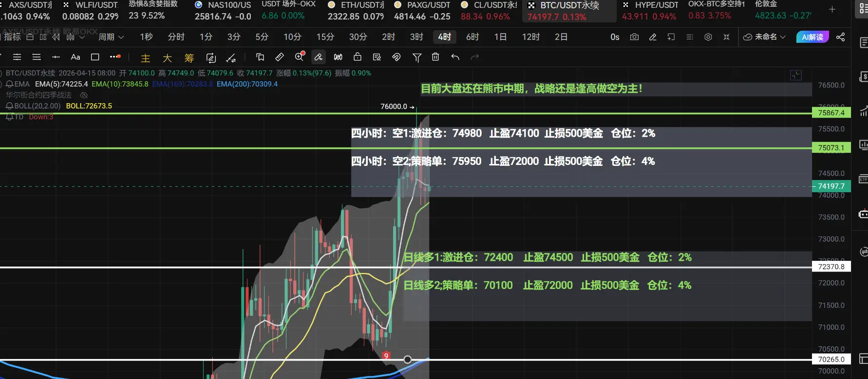868x379 pixels.
Task: Toggle the EMA indicator alert bell
Action: coord(9,84)
